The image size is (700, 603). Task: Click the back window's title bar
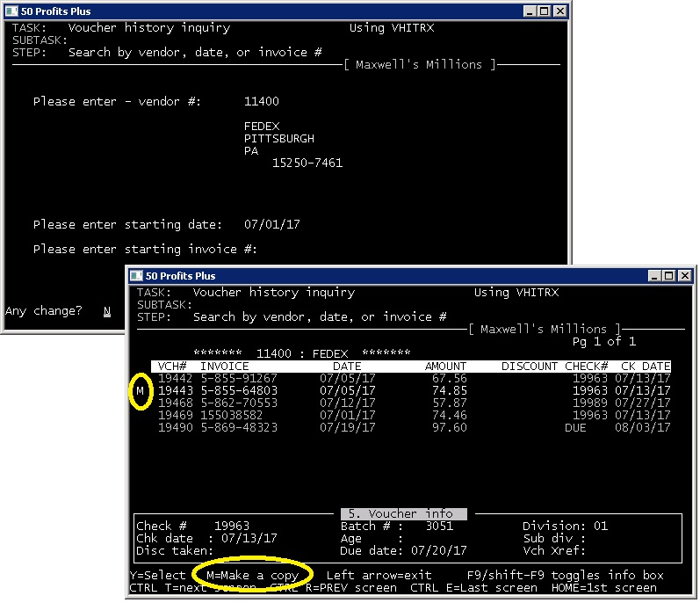(263, 11)
